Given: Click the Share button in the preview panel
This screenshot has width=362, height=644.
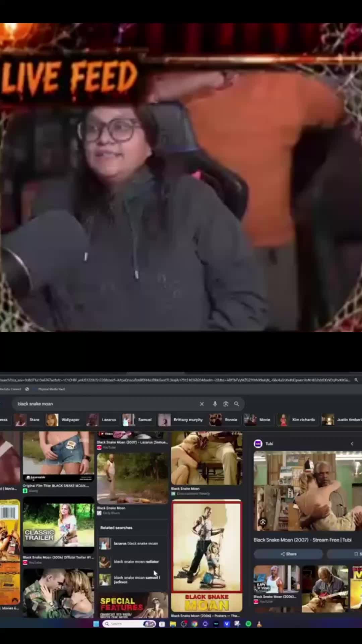Looking at the screenshot, I should 288,554.
